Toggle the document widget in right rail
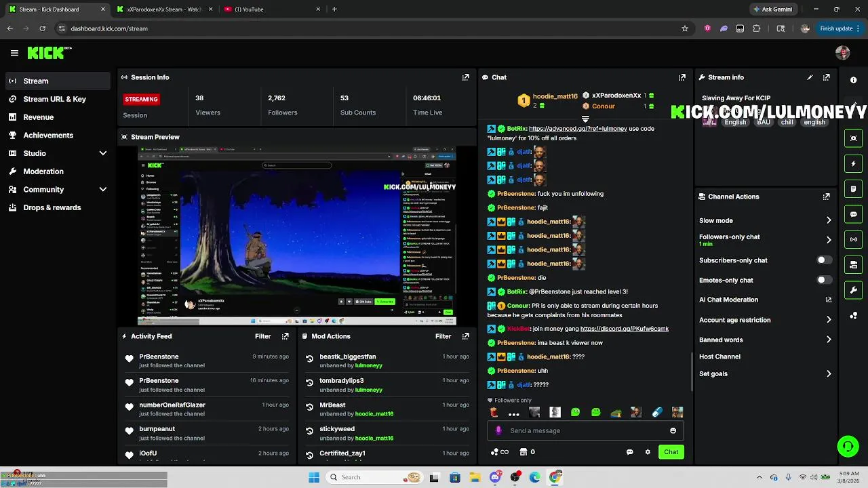This screenshot has height=488, width=868. pos(853,188)
